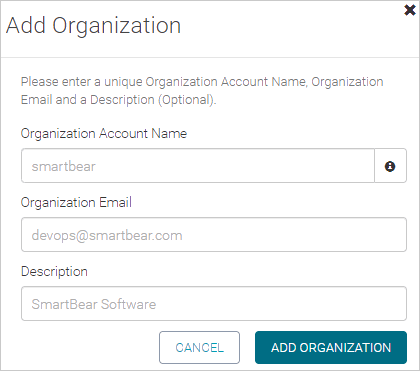The width and height of the screenshot is (420, 371).
Task: Focus the Organization Account Name field
Action: 198,166
